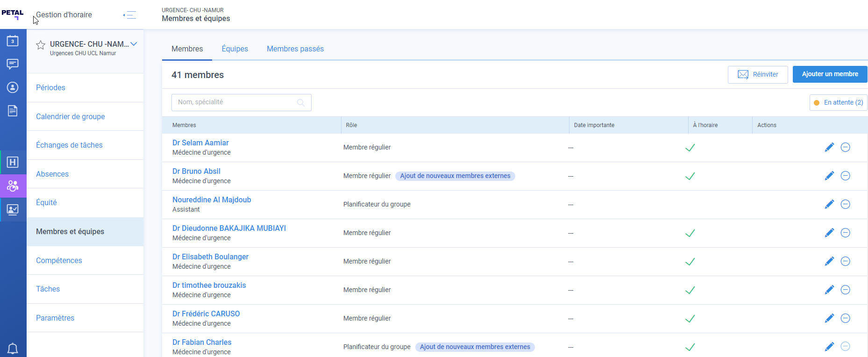868x357 pixels.
Task: Remove Dr Elisabeth Boulanger with minus icon
Action: [x=845, y=261]
